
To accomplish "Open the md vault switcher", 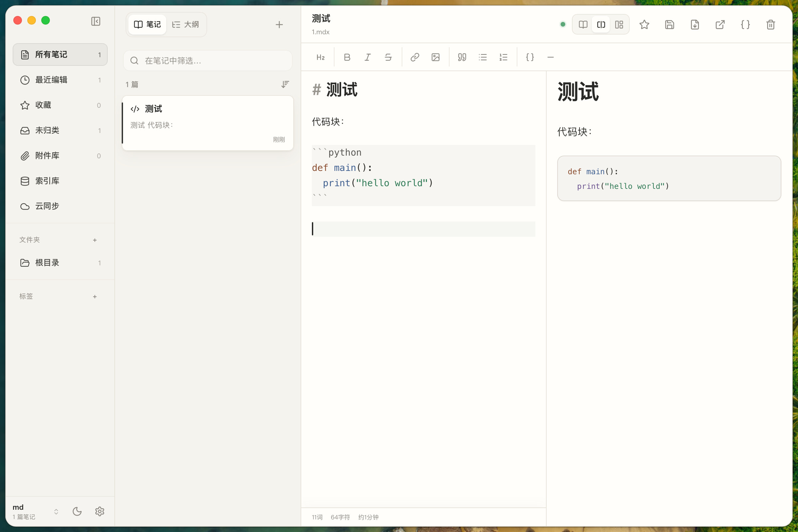I will (35, 511).
